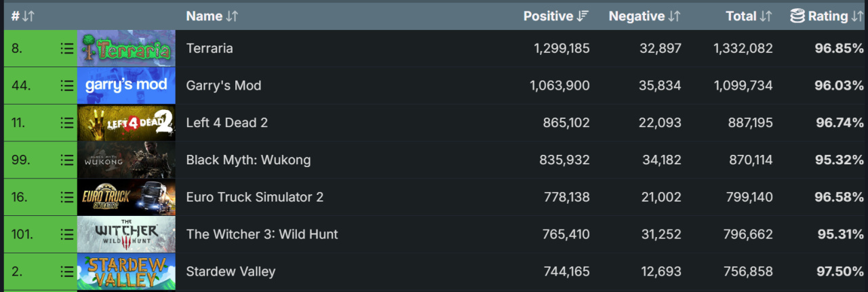Open the Terraria game link
The height and width of the screenshot is (292, 868).
(210, 48)
